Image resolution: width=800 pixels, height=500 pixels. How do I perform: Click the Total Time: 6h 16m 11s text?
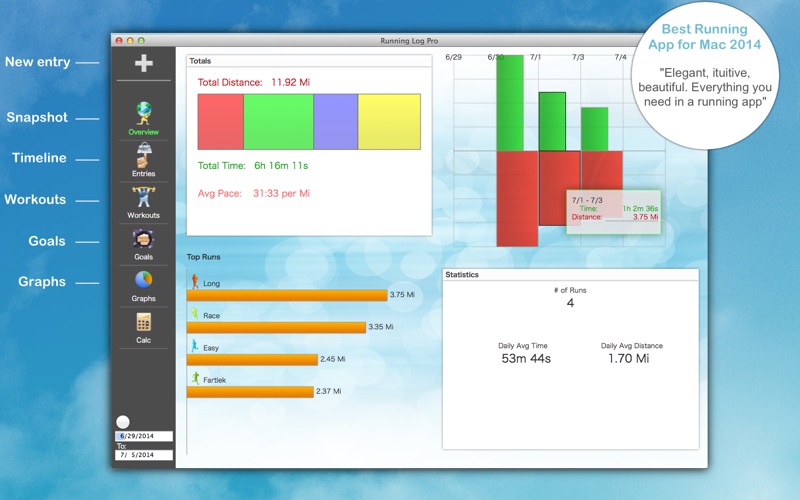tap(253, 165)
